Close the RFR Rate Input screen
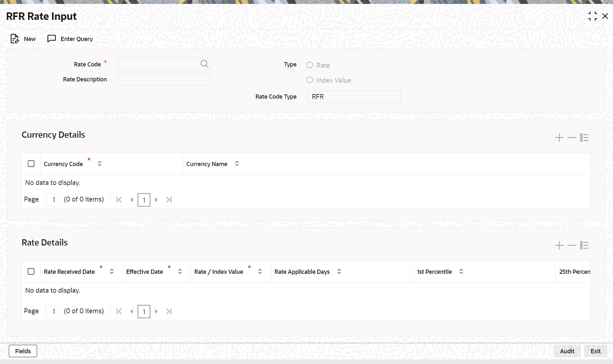This screenshot has height=364, width=613. click(x=605, y=16)
